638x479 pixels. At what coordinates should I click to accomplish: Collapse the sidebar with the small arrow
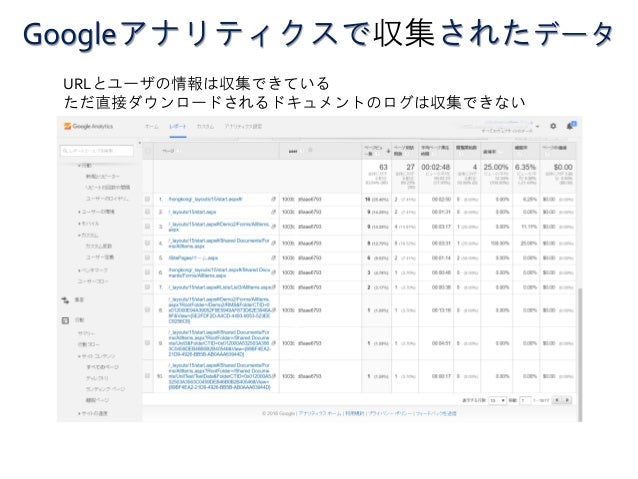click(140, 143)
